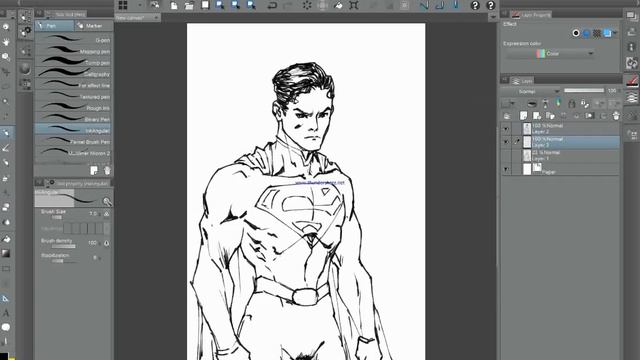This screenshot has width=640, height=360.
Task: Select the Text tool marked A
Action: (x=6, y=313)
